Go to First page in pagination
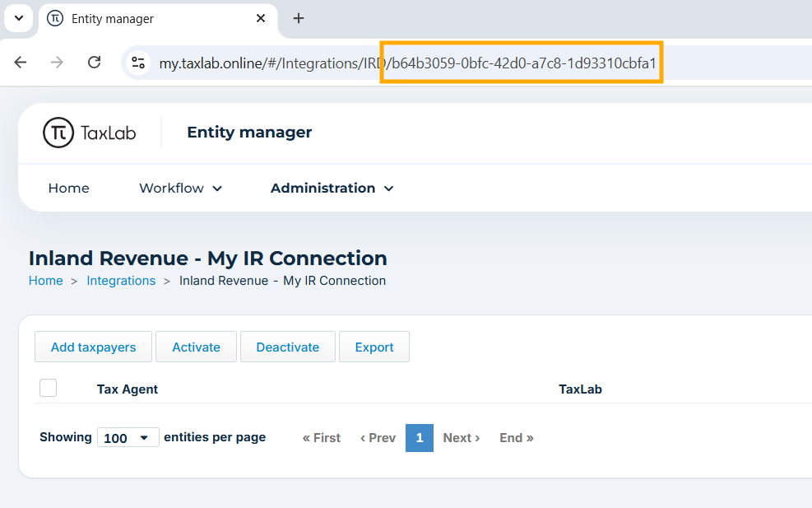Screen dimensions: 812x508 pos(322,438)
